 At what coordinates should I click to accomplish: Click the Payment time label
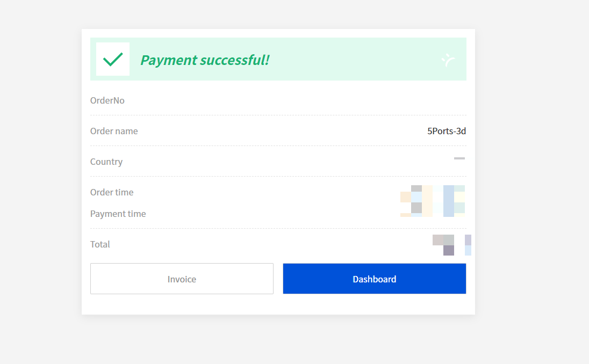pos(118,214)
